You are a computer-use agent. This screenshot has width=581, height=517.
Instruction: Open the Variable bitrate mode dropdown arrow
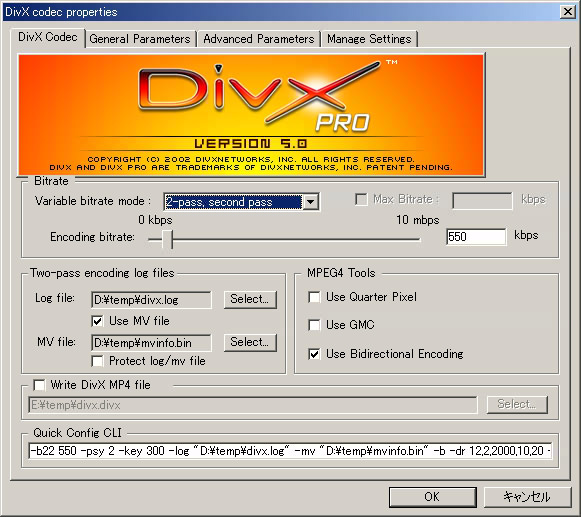(311, 202)
